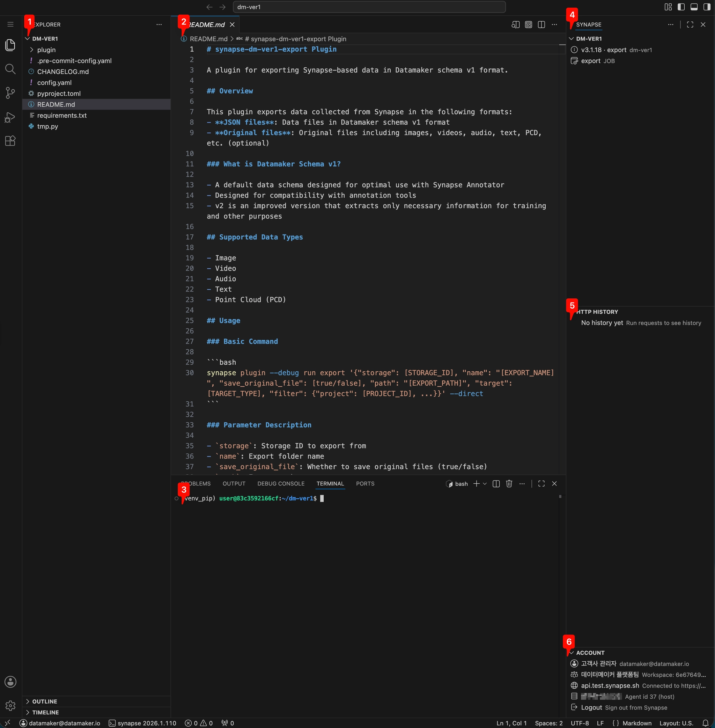Open the Run and Debug view

click(10, 117)
